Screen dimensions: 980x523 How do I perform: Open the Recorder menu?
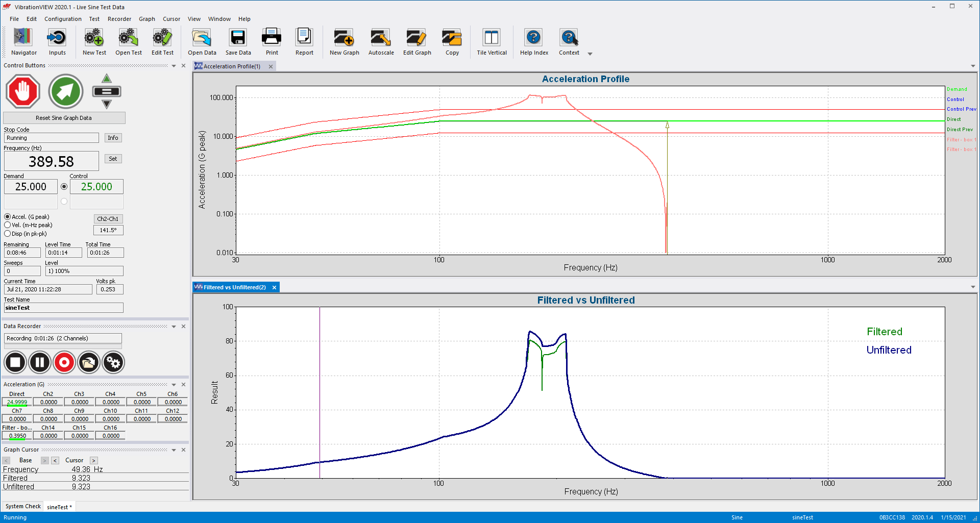[119, 19]
